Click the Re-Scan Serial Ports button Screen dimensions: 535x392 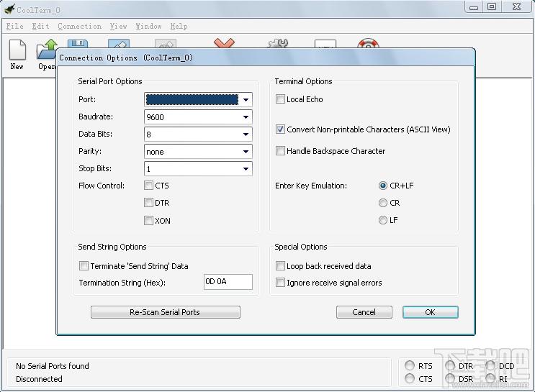click(x=166, y=312)
